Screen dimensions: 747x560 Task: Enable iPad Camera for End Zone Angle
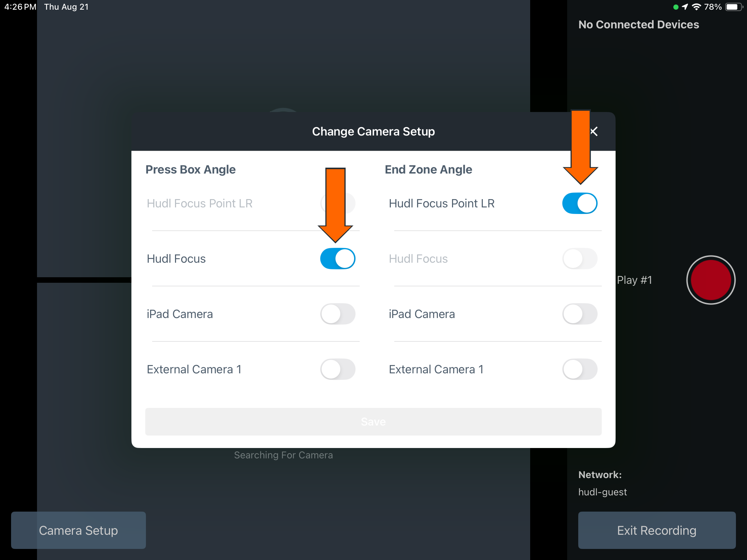click(x=580, y=314)
